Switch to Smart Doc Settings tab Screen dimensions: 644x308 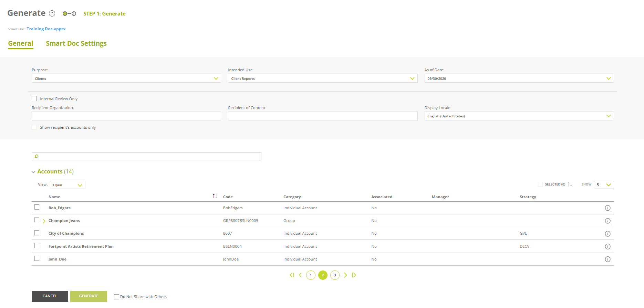pyautogui.click(x=76, y=44)
